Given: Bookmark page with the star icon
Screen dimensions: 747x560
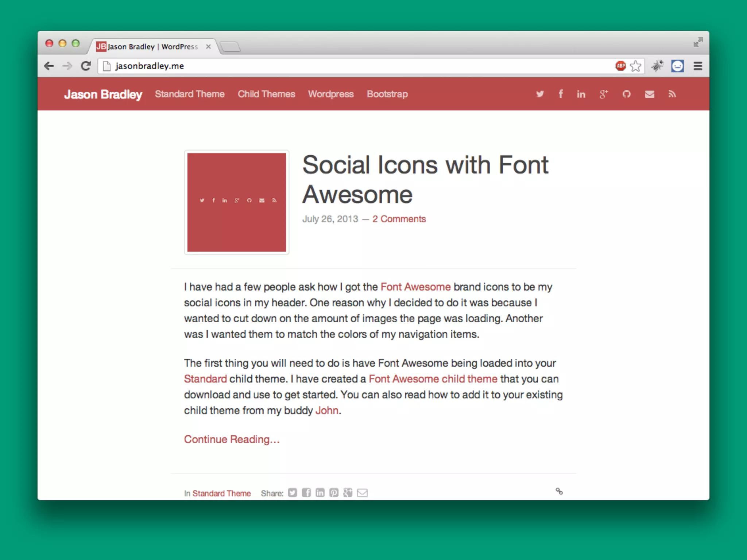Looking at the screenshot, I should (635, 66).
